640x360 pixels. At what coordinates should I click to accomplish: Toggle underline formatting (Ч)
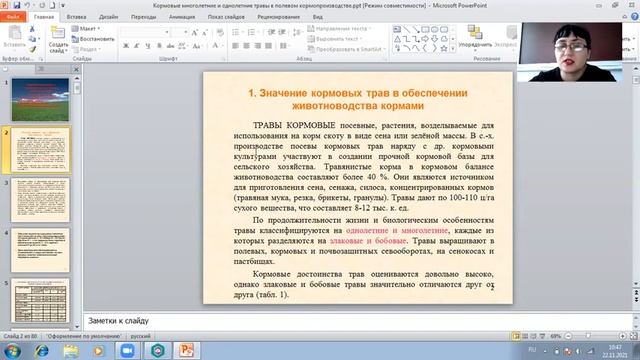[x=148, y=46]
